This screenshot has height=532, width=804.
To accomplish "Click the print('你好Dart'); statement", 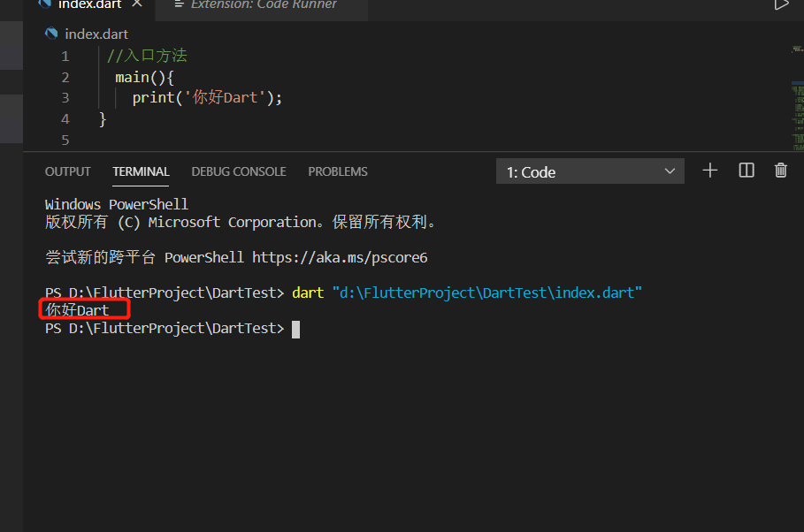I will [x=207, y=97].
